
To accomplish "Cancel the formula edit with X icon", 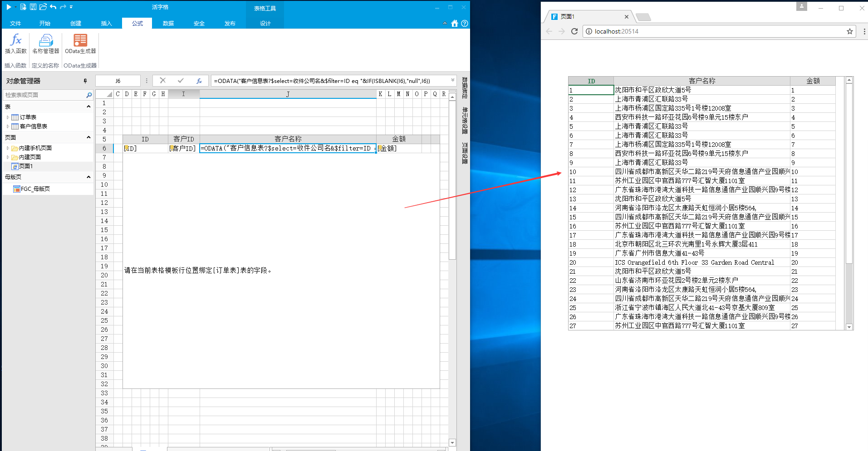I will click(x=163, y=81).
